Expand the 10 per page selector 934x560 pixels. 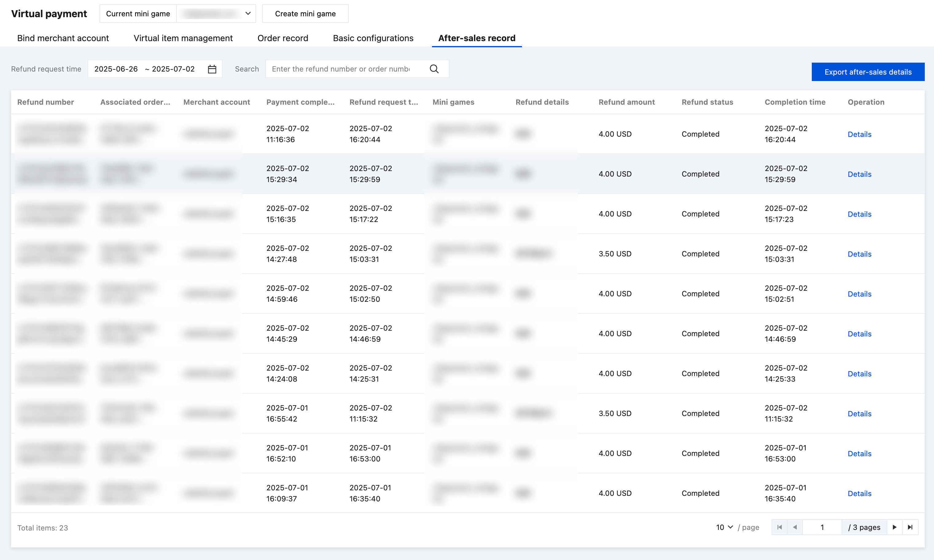(x=724, y=527)
